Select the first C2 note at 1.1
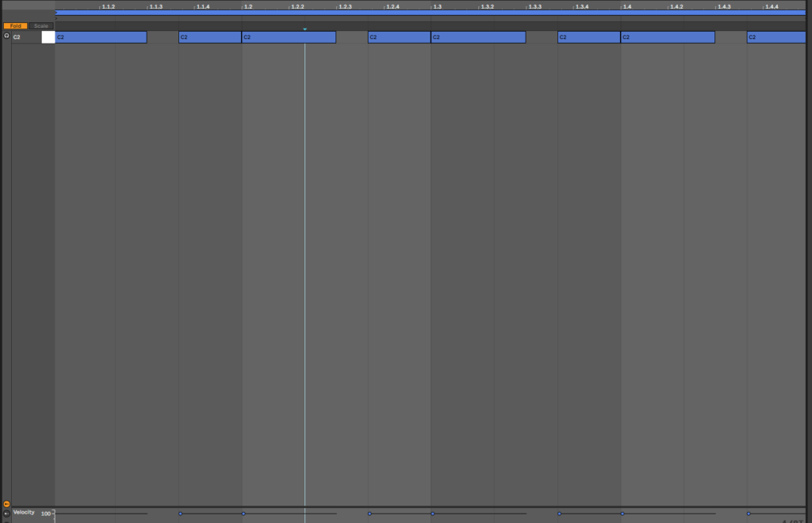The height and width of the screenshot is (523, 812). [x=101, y=37]
